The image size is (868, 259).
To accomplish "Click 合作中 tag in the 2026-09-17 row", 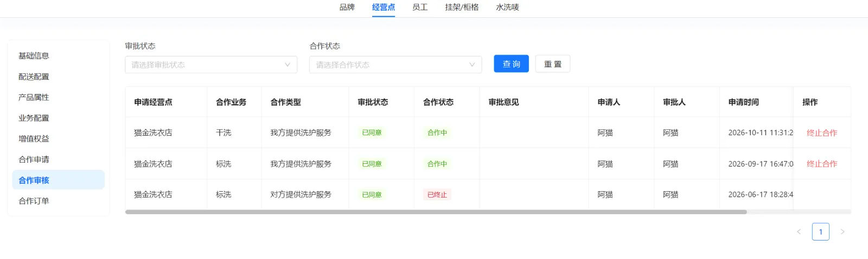I will coord(437,163).
